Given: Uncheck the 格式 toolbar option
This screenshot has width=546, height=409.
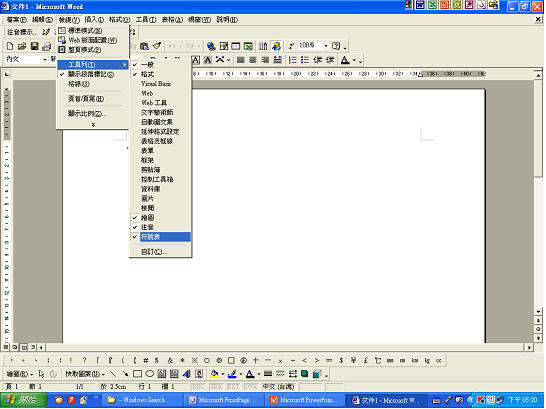Looking at the screenshot, I should (x=160, y=74).
